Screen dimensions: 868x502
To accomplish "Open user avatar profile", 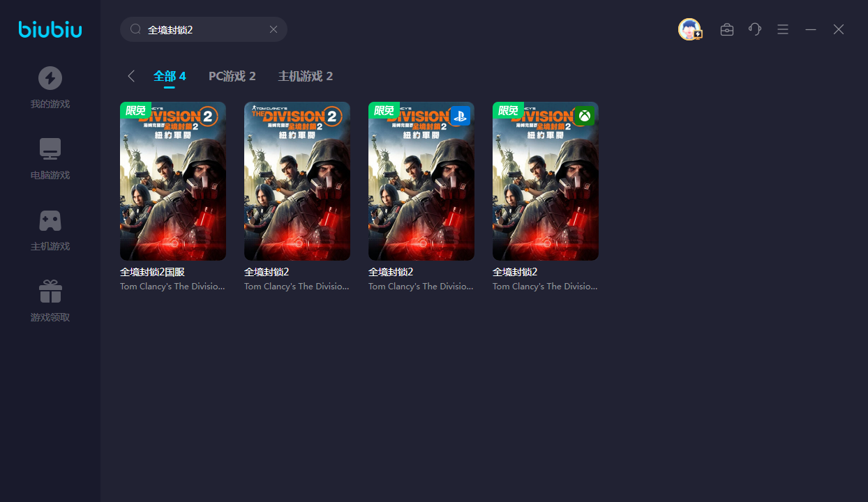I will (689, 29).
